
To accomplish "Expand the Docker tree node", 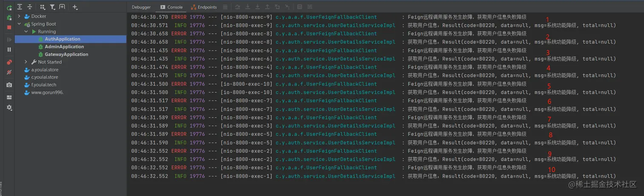I will tap(19, 16).
